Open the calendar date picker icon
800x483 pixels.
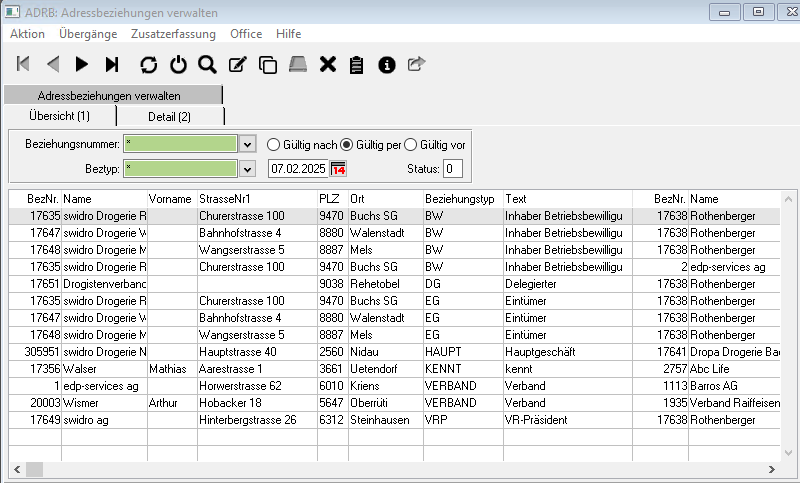point(338,168)
